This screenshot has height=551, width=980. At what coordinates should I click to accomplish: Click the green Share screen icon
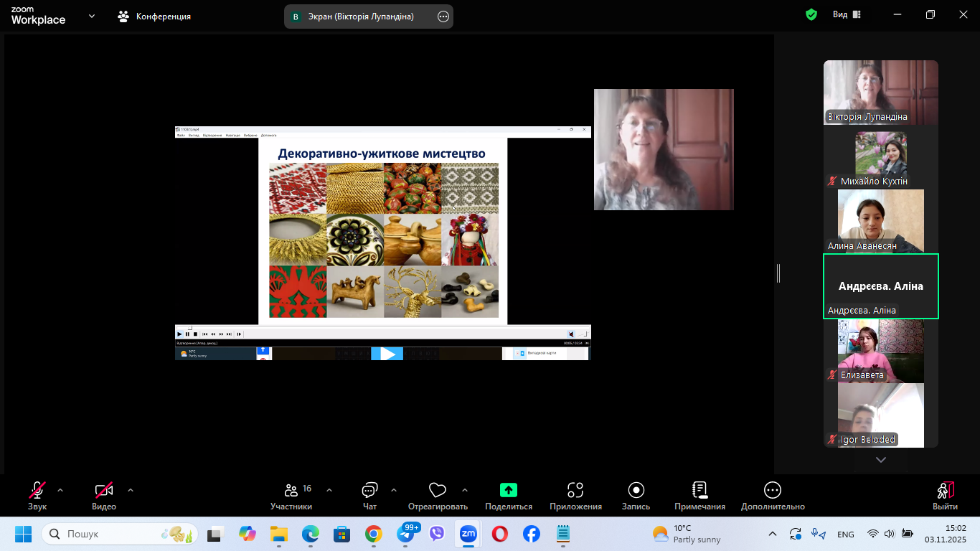(x=508, y=490)
